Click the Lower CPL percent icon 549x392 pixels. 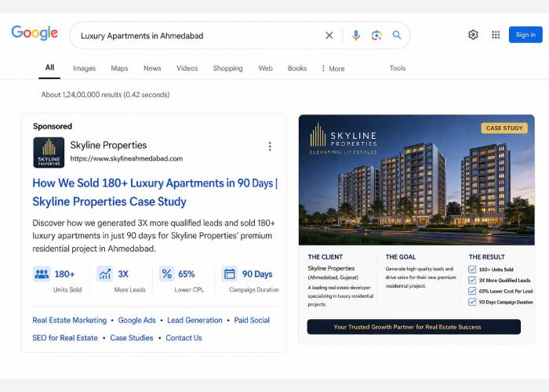(166, 274)
